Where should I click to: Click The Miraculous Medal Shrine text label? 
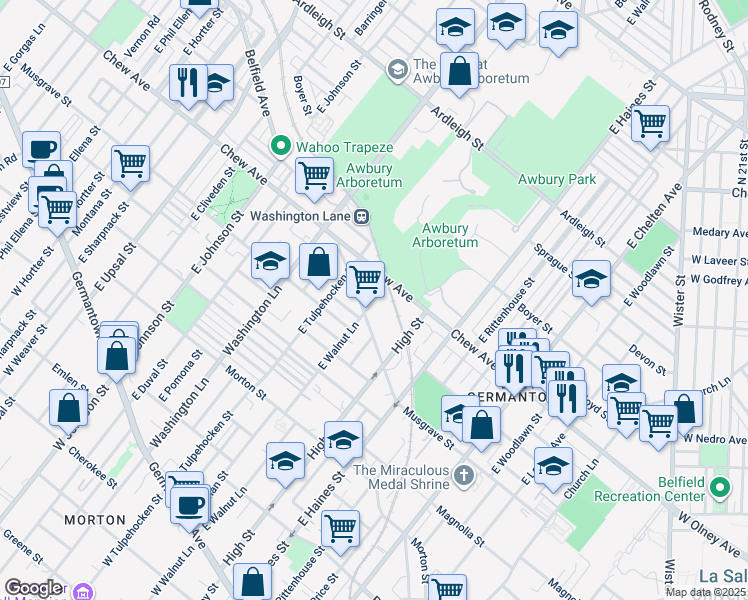(x=401, y=477)
